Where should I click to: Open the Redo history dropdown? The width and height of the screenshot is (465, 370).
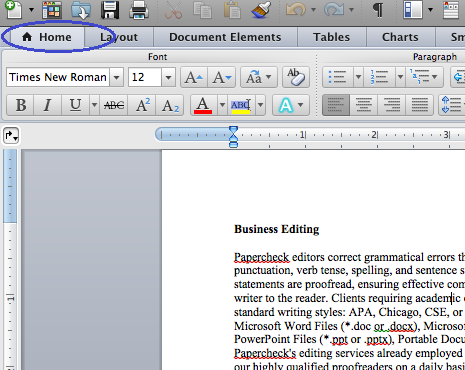click(351, 9)
